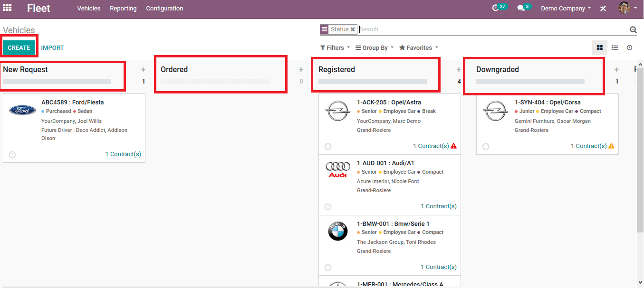Open the 1-ACK-205 : Opel/Astra card title
The width and height of the screenshot is (644, 288).
pos(389,102)
